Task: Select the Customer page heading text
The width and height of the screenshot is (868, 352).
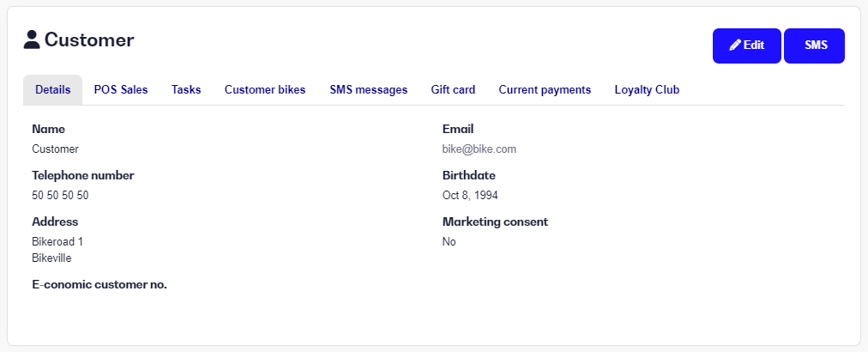Action: click(89, 39)
